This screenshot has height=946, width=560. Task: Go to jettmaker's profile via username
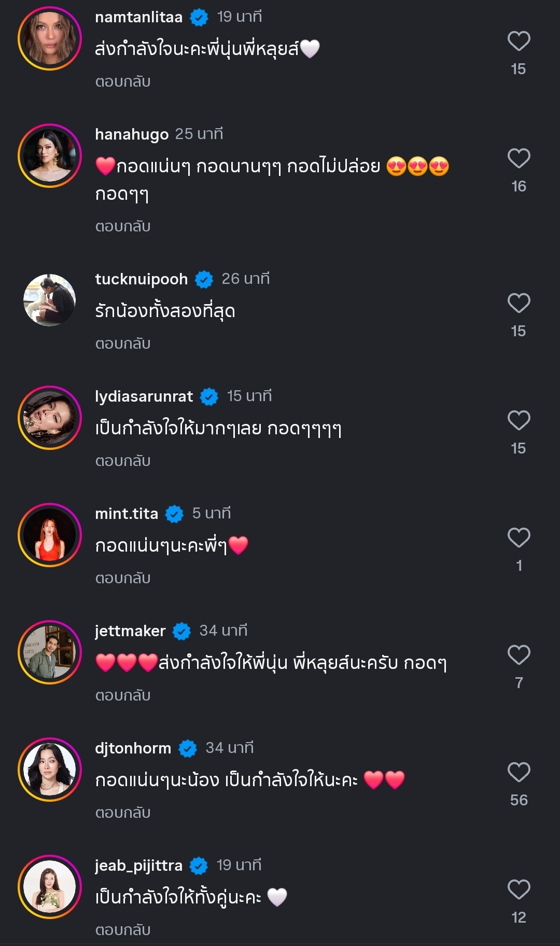tap(130, 631)
